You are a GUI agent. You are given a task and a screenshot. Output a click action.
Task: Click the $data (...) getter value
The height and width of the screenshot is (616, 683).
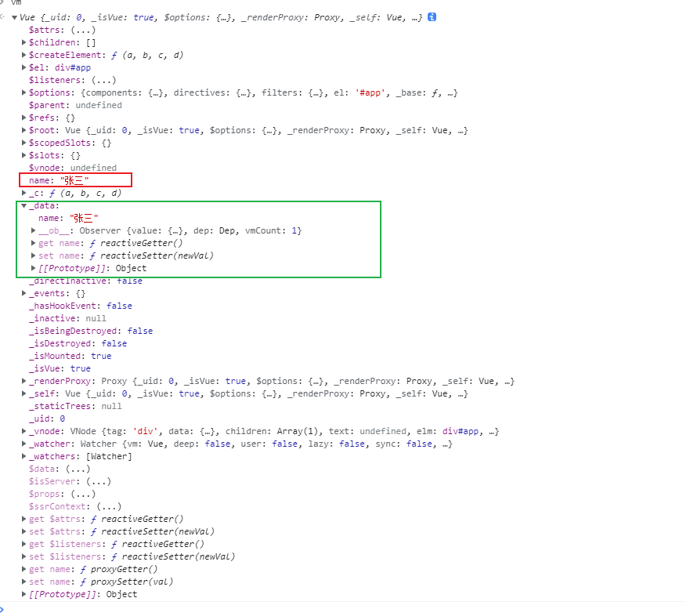coord(74,469)
